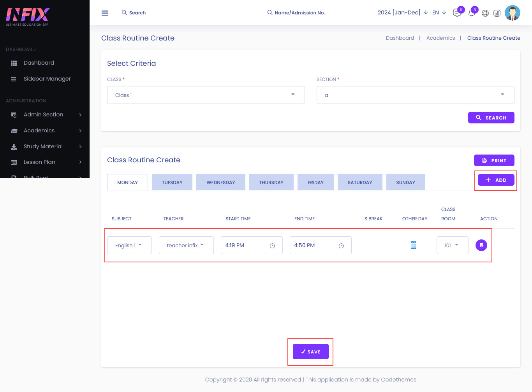This screenshot has width=532, height=392.
Task: Switch to the TUESDAY tab
Action: [x=172, y=182]
